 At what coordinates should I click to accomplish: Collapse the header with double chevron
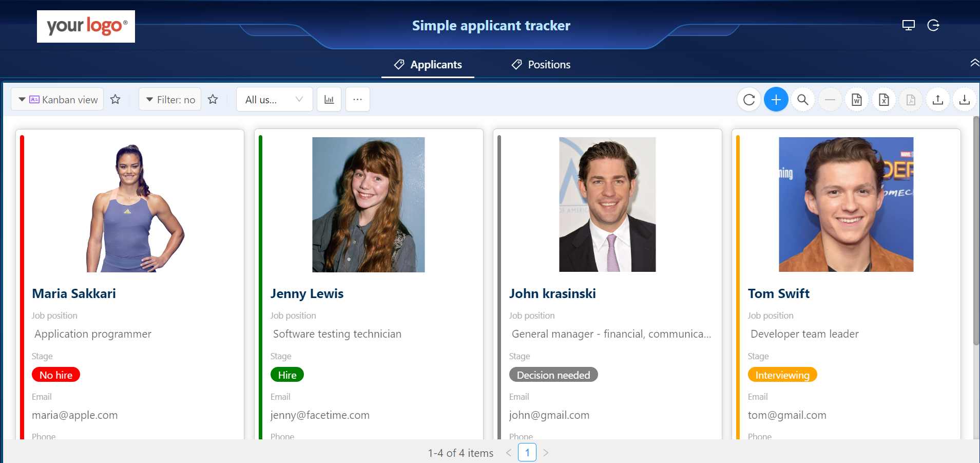pyautogui.click(x=974, y=63)
